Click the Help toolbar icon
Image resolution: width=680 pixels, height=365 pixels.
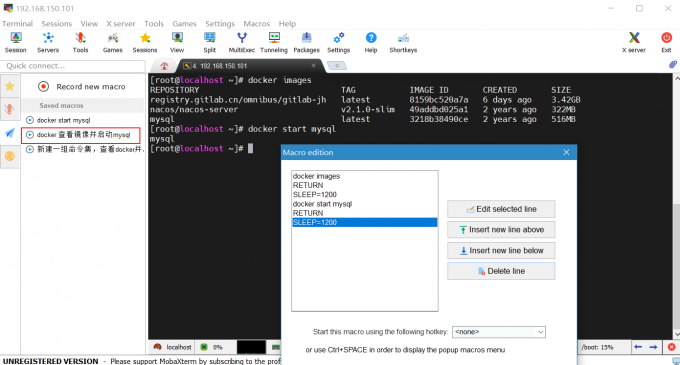[371, 42]
